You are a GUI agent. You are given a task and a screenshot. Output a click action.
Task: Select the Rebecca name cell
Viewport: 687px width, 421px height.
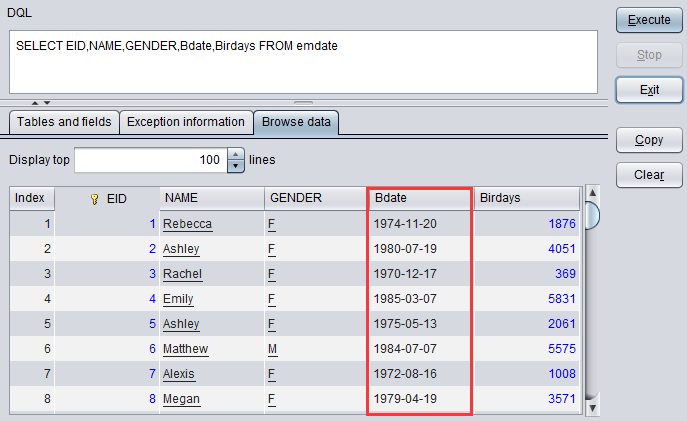point(187,224)
